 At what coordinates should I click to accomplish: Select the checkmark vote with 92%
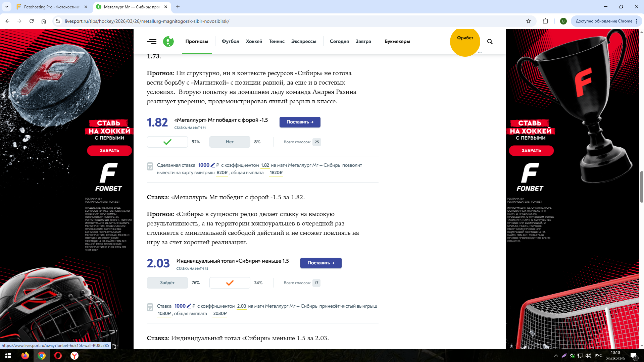[167, 142]
